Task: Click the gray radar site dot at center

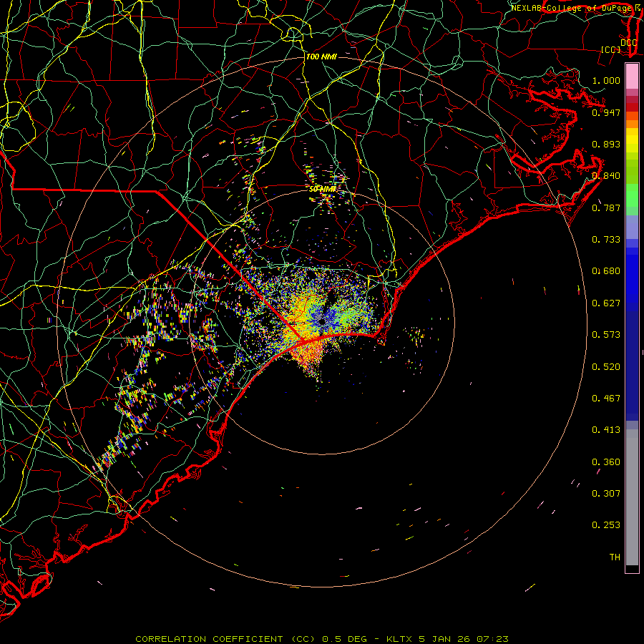Action: pos(322,322)
